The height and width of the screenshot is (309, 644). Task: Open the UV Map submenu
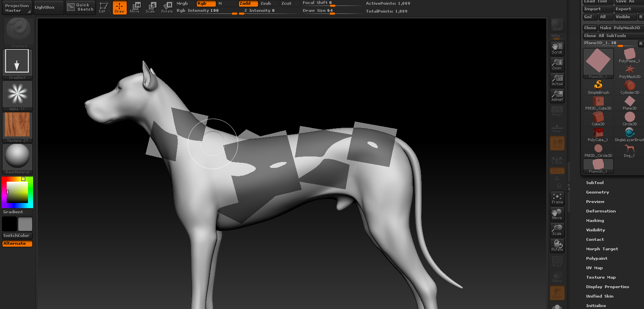coord(594,268)
